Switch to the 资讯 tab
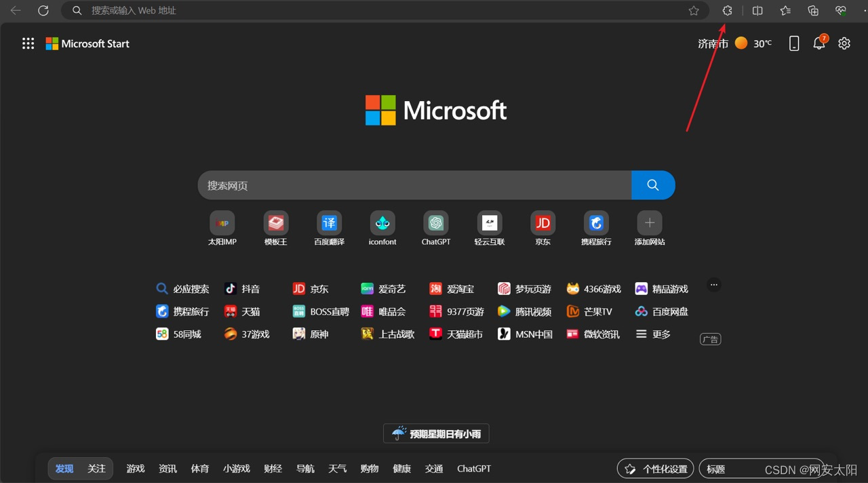The width and height of the screenshot is (868, 483). [167, 469]
